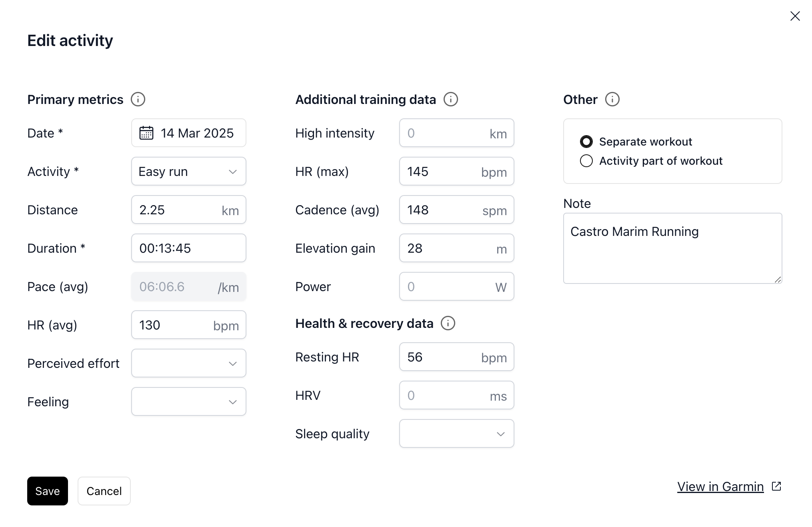Close the Edit activity dialog with X

coord(795,16)
